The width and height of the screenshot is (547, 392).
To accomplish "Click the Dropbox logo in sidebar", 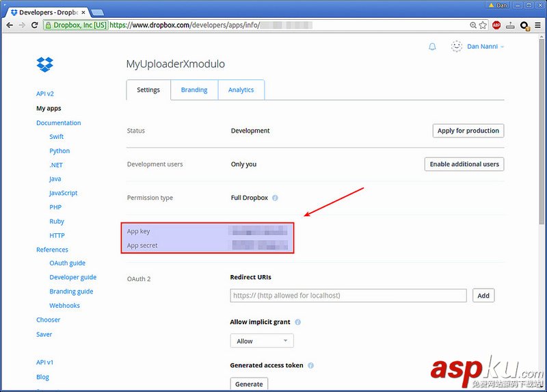I will (x=44, y=64).
